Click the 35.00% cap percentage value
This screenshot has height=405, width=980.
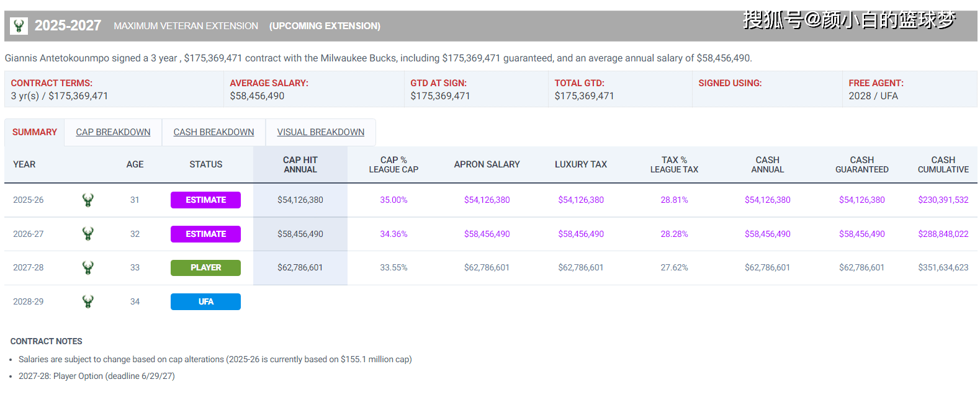pyautogui.click(x=393, y=200)
